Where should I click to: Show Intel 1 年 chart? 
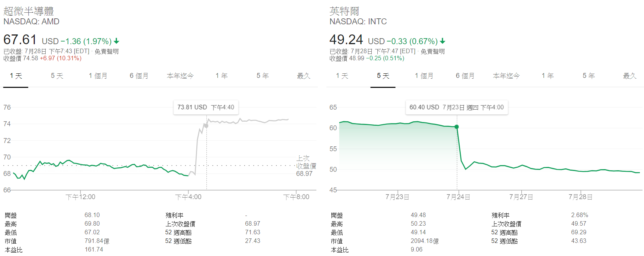click(x=548, y=76)
